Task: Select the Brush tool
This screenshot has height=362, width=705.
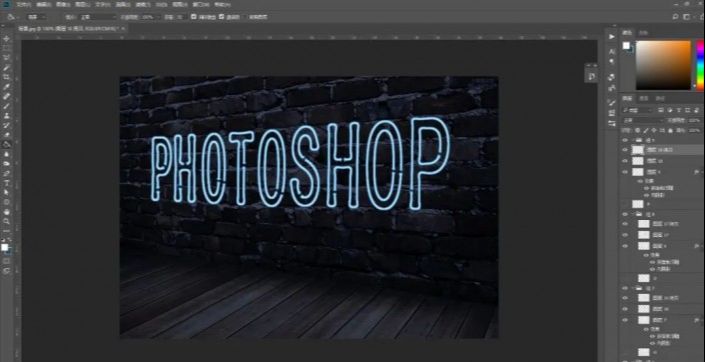Action: pos(6,106)
